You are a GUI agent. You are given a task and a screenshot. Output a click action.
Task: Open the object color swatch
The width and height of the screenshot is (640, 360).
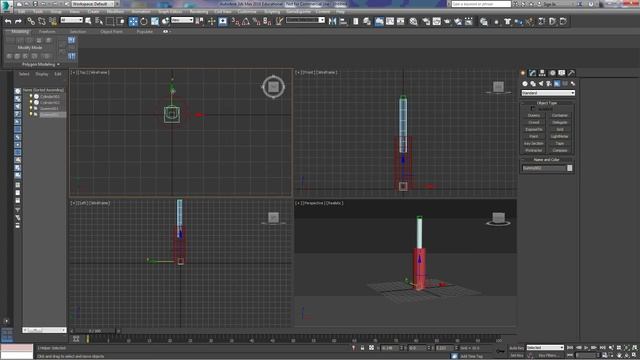tap(570, 168)
